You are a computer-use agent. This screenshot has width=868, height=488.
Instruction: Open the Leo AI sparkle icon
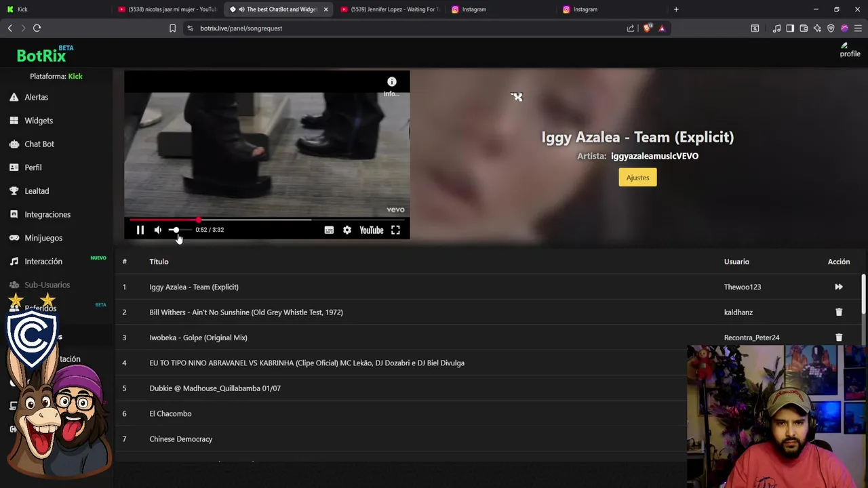(817, 28)
